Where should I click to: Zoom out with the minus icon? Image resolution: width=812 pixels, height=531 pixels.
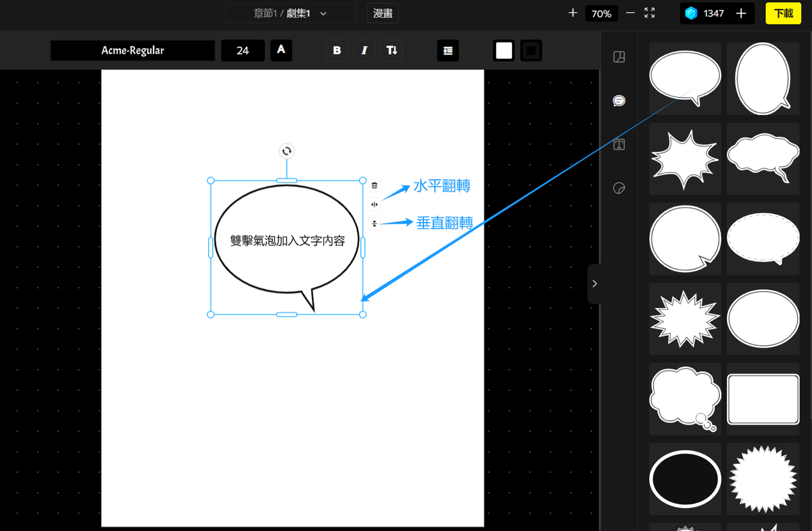tap(630, 13)
